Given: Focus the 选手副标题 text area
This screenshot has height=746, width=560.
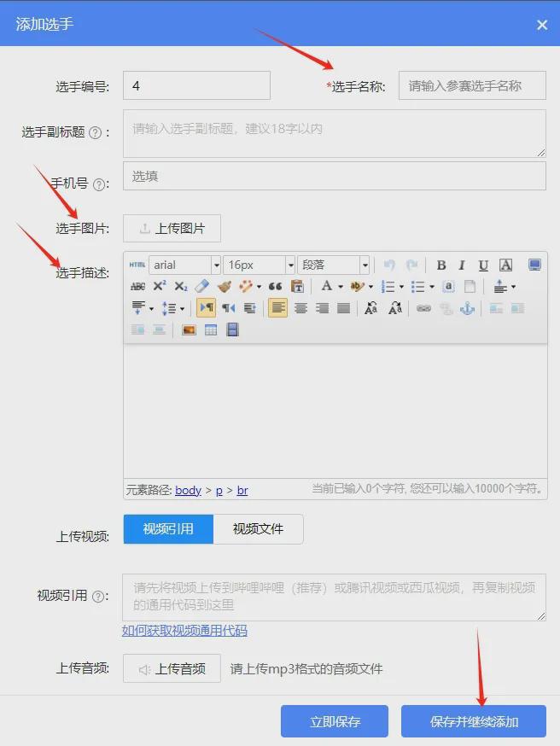Looking at the screenshot, I should [x=335, y=134].
